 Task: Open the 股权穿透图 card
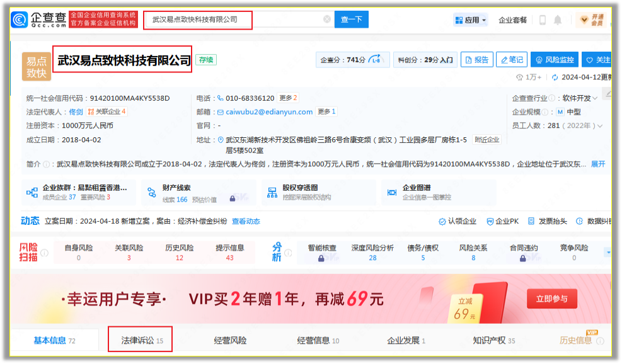pyautogui.click(x=318, y=192)
